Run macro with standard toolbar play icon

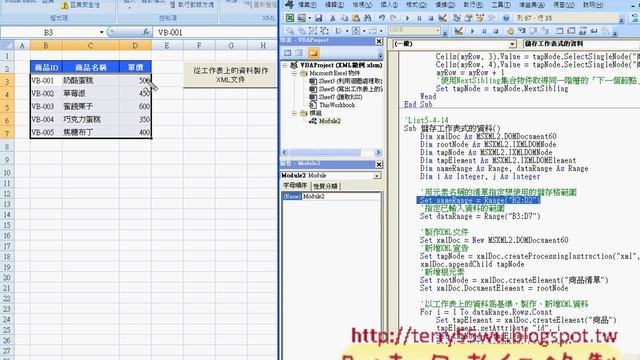tap(407, 18)
